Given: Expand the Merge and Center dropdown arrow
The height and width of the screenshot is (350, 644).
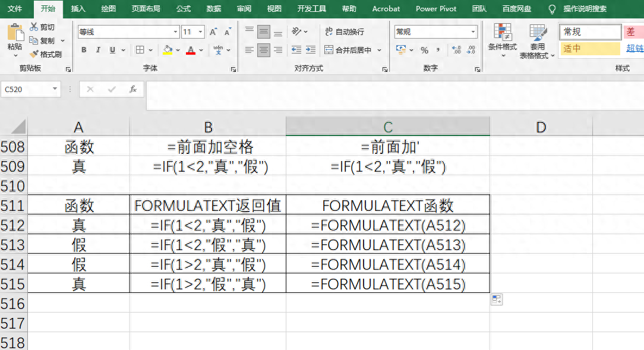Looking at the screenshot, I should (x=379, y=50).
